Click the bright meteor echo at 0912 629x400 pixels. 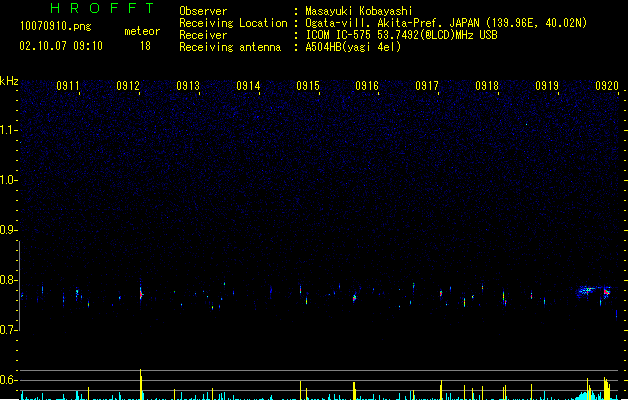point(141,294)
